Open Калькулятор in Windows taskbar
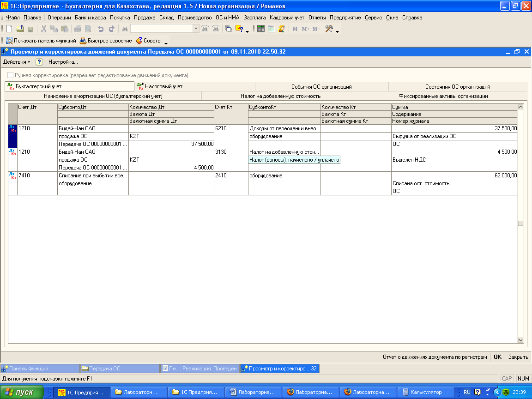 coord(426,392)
